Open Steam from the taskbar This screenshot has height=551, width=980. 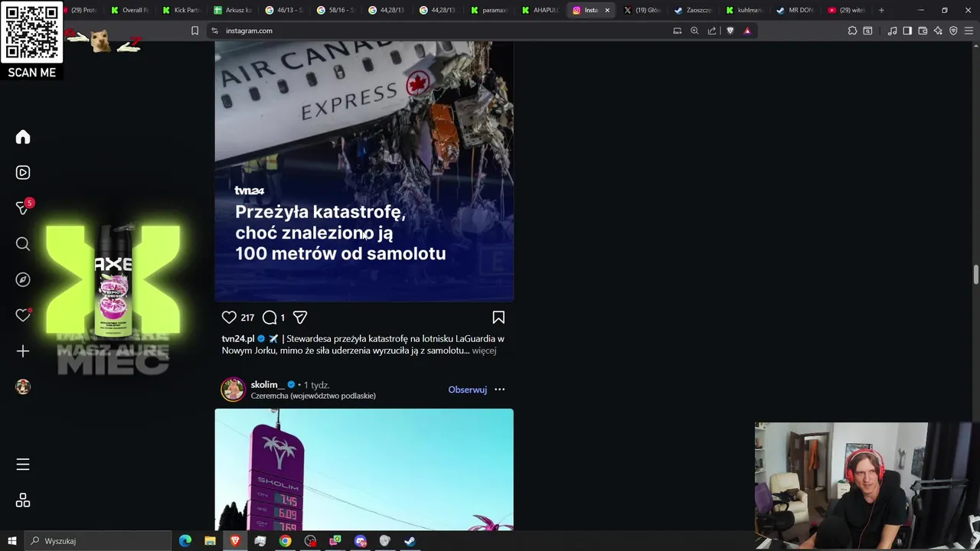pos(410,541)
